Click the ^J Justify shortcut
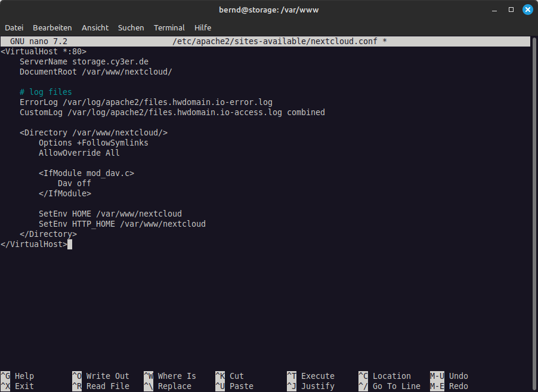Screen dimensions: 538x392 pos(311,386)
